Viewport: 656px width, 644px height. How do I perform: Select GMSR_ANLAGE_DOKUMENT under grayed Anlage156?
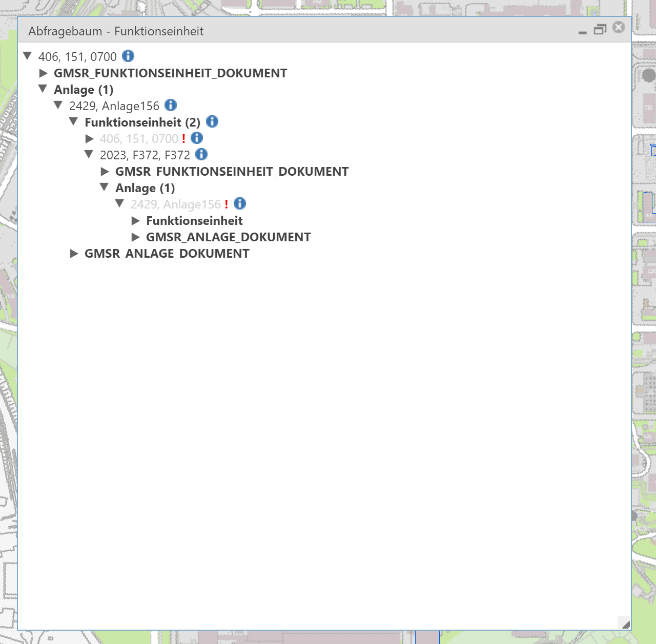point(228,237)
